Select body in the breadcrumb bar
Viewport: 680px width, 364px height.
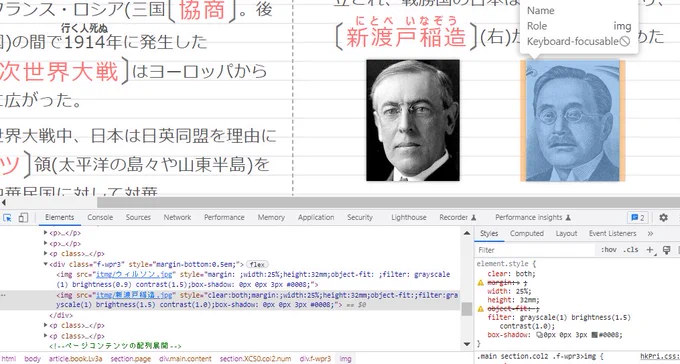pos(33,359)
